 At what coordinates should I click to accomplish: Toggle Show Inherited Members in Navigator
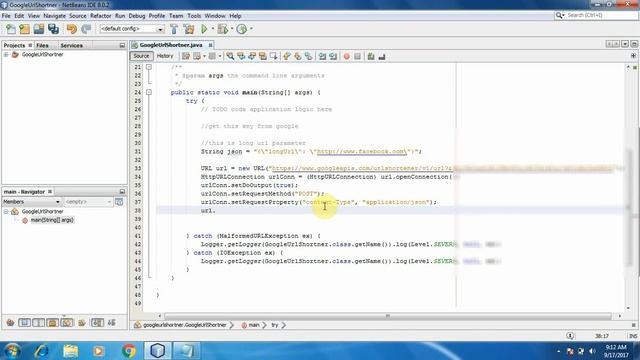pos(10,323)
